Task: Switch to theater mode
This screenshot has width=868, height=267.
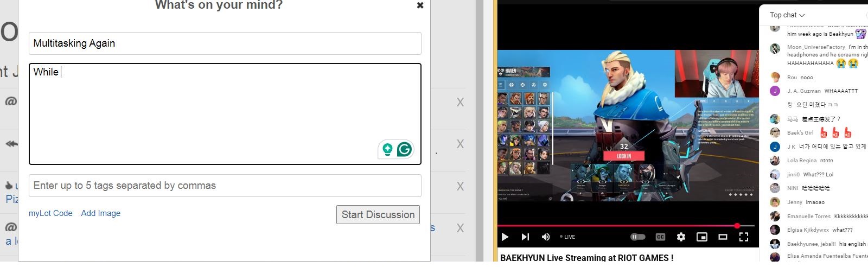Action: [x=723, y=237]
